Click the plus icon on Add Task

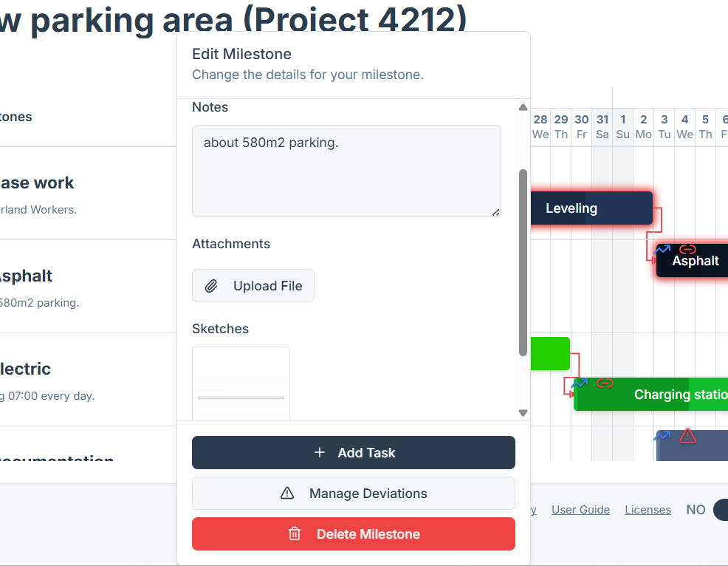click(x=319, y=452)
